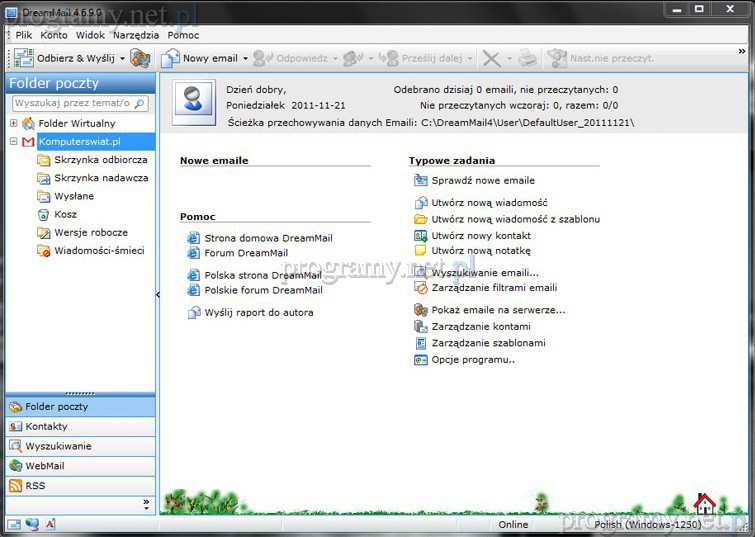
Task: Click the red A icon in status bar
Action: (50, 524)
